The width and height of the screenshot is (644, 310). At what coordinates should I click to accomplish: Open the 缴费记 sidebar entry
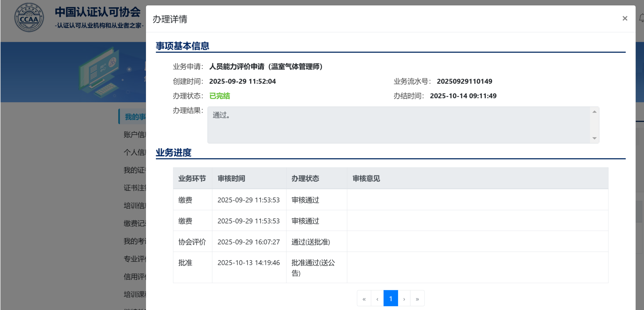point(135,223)
